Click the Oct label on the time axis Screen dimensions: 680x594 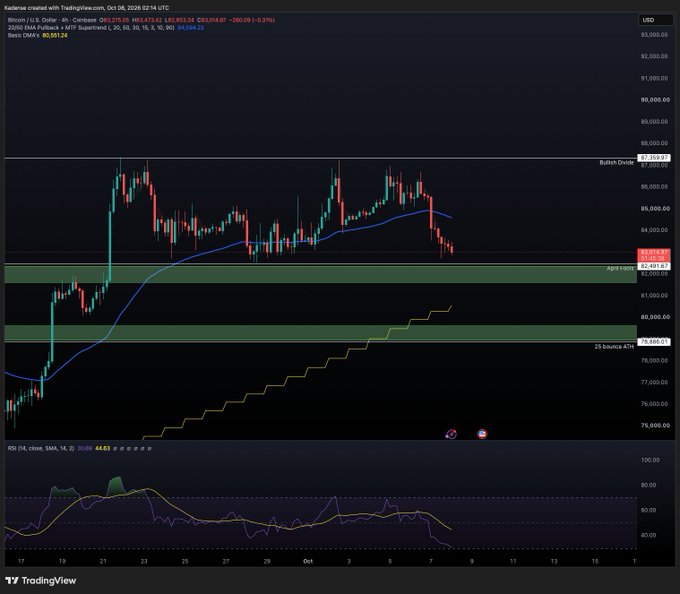point(308,561)
